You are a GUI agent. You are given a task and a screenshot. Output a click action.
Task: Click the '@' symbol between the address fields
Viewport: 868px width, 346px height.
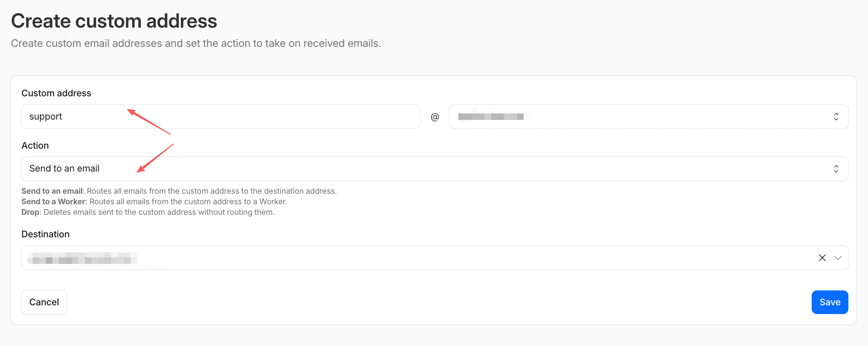point(435,117)
